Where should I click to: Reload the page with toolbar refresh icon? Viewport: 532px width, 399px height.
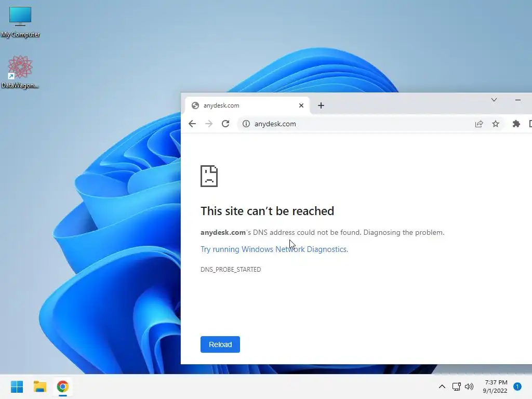click(x=225, y=124)
